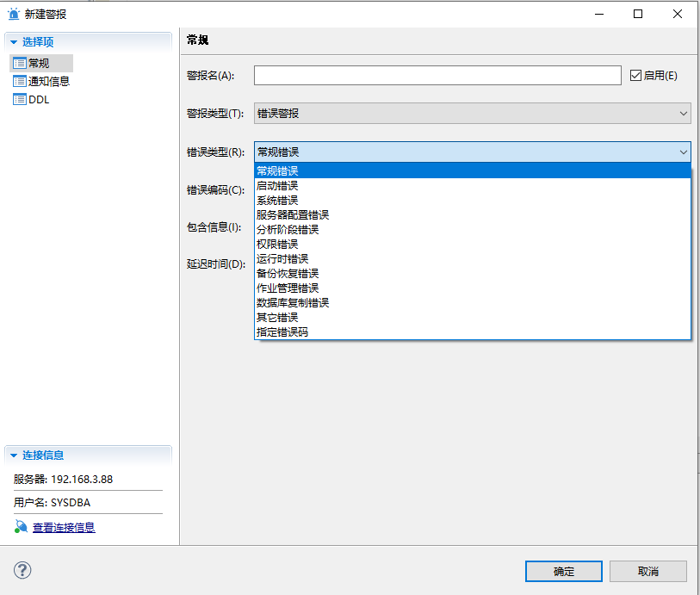This screenshot has height=595, width=700.
Task: Click the 用户名: SYSDBA text
Action: (52, 503)
